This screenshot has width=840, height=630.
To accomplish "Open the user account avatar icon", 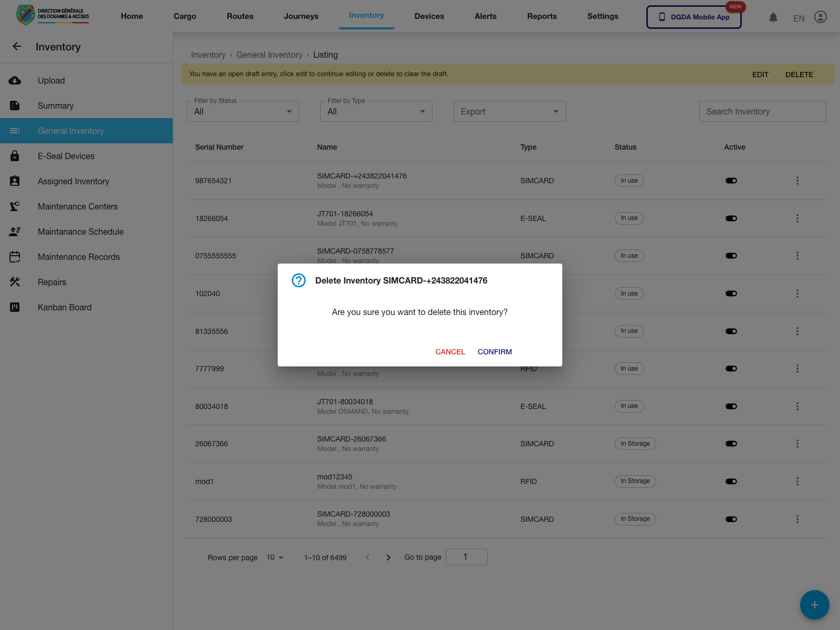I will 820,17.
